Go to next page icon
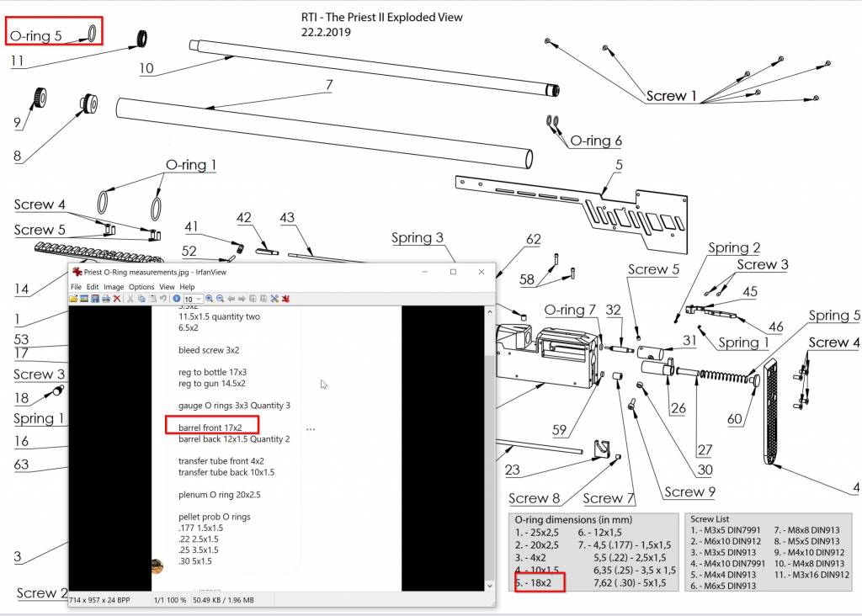The height and width of the screenshot is (616, 862). click(263, 299)
